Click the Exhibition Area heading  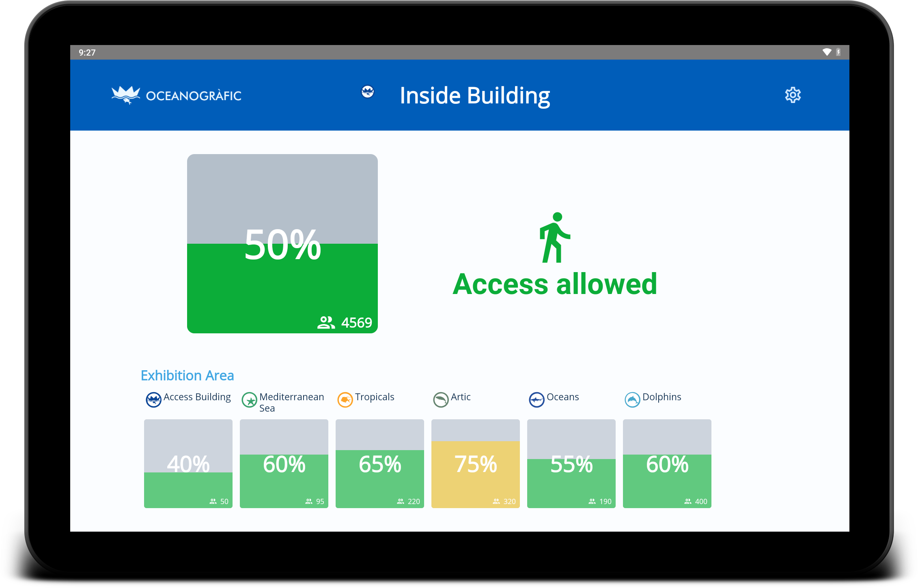(187, 376)
